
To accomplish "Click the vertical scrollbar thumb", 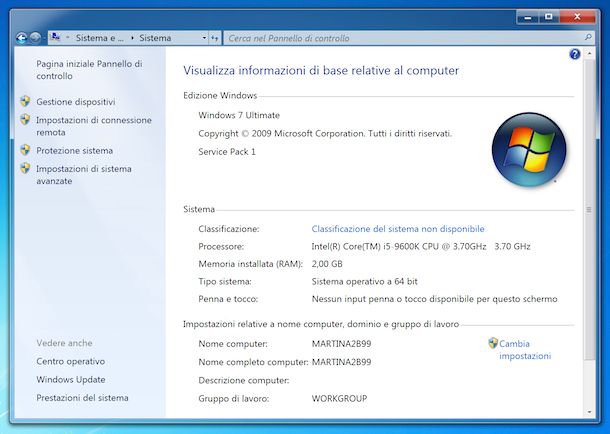I will (589, 209).
